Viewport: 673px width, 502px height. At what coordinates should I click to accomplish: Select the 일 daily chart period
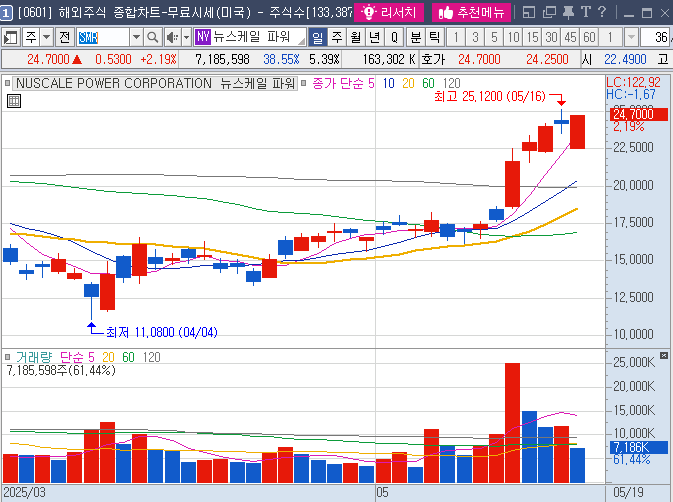click(x=318, y=38)
